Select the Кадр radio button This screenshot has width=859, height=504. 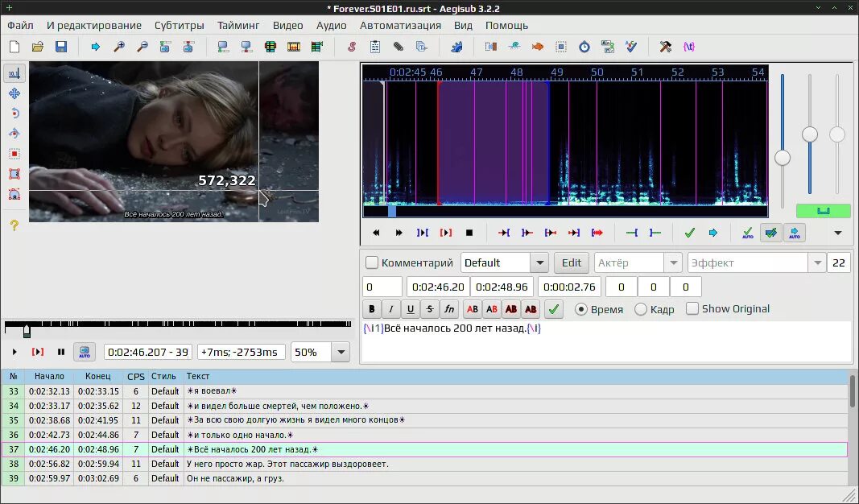coord(641,309)
